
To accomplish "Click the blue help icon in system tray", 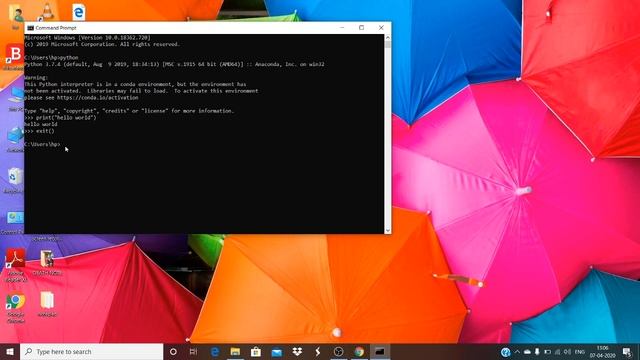I will (505, 352).
